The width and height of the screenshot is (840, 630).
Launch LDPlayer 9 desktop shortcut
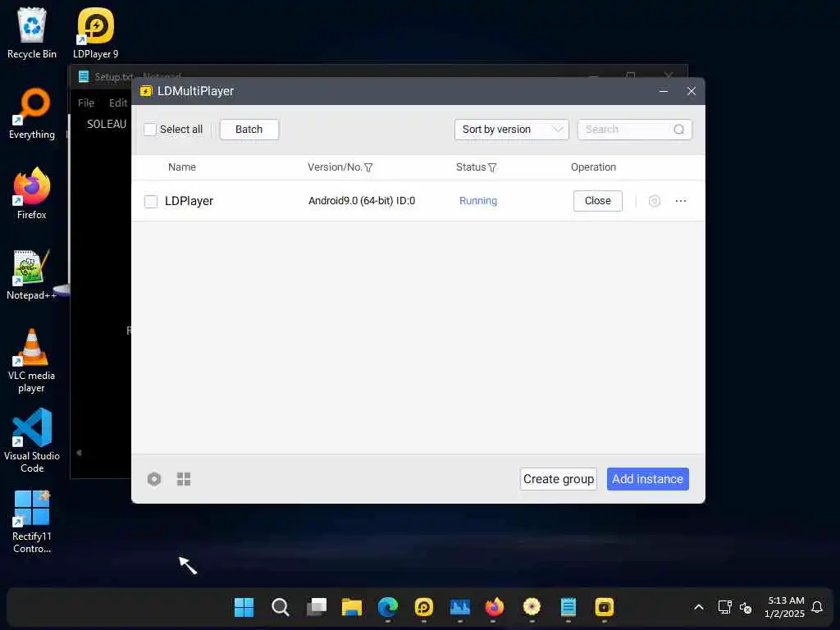pyautogui.click(x=95, y=33)
